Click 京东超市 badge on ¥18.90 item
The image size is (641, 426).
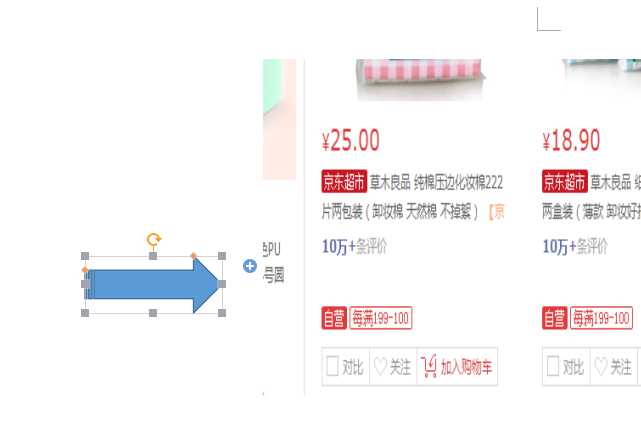(565, 182)
